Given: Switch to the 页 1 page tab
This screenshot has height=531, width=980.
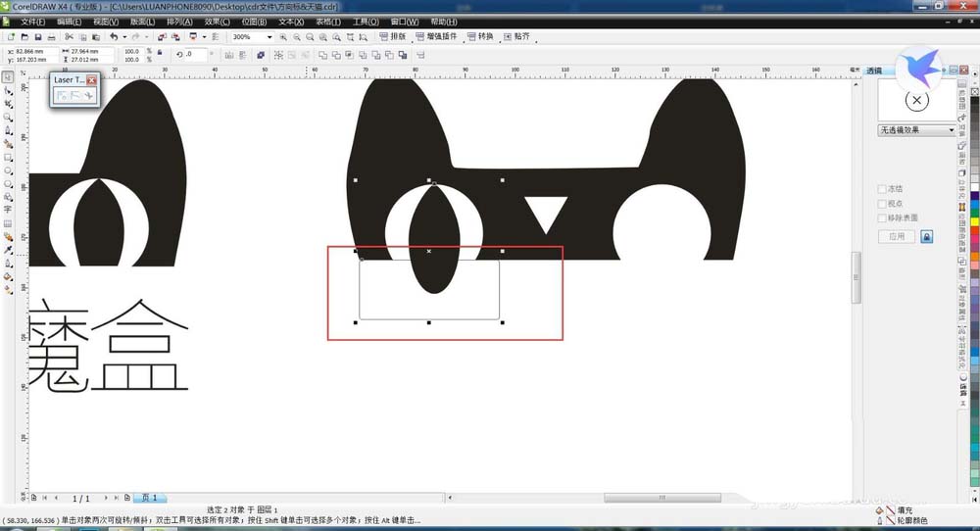Looking at the screenshot, I should coord(150,498).
